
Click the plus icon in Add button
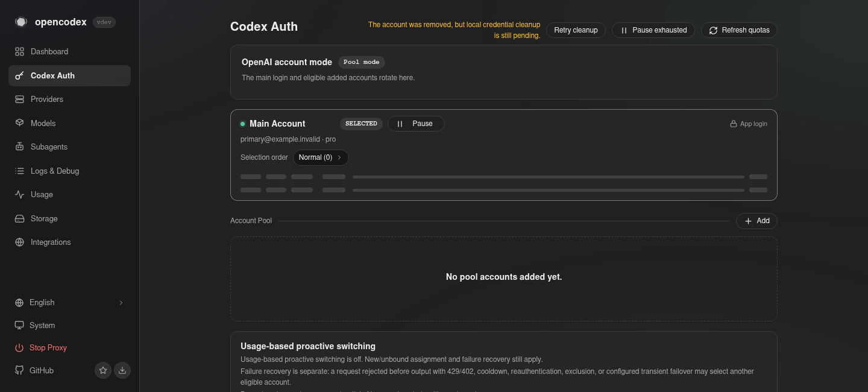click(748, 221)
